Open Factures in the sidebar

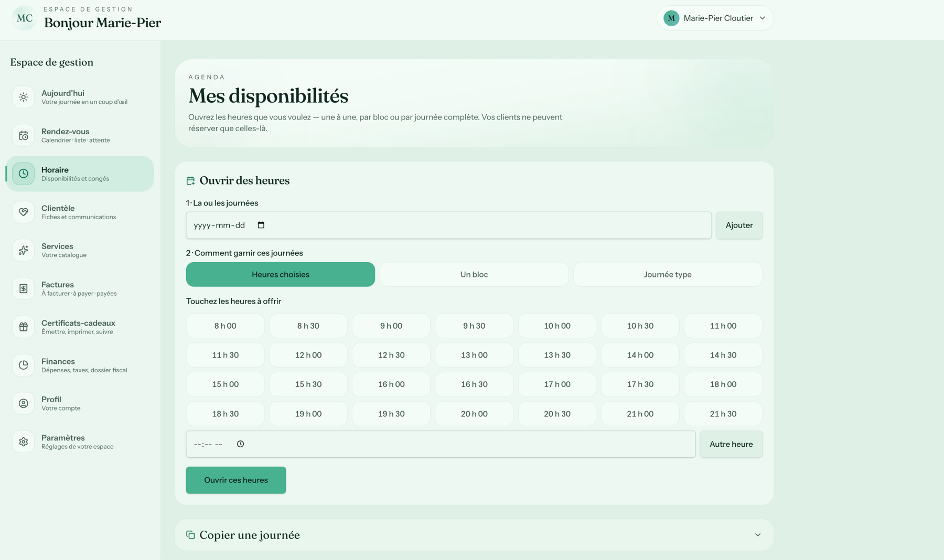[80, 288]
